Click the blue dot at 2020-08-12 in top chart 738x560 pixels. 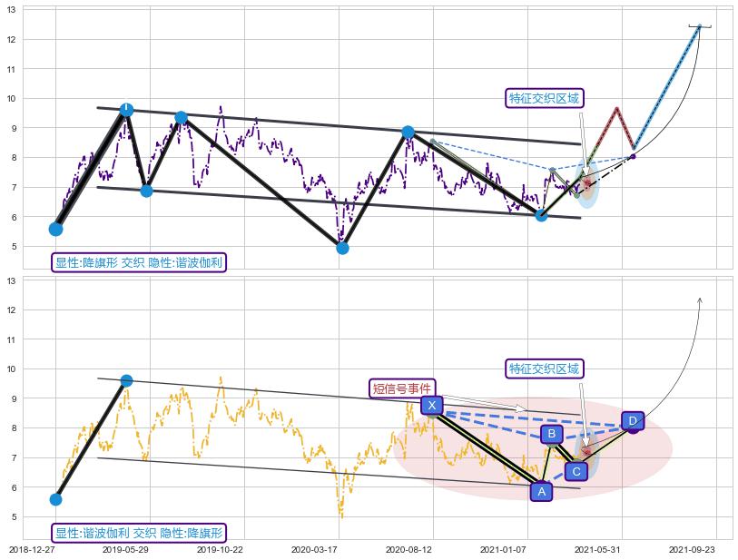click(x=408, y=132)
